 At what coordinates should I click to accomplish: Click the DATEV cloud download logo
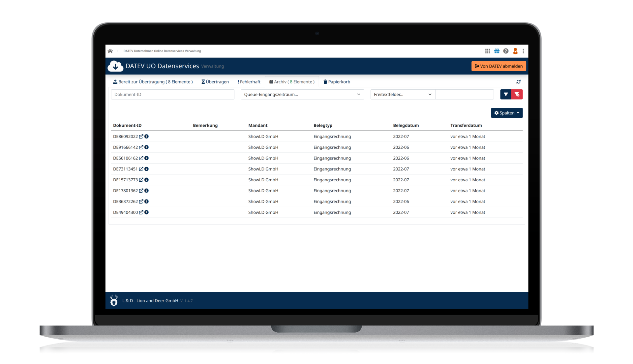(x=115, y=66)
